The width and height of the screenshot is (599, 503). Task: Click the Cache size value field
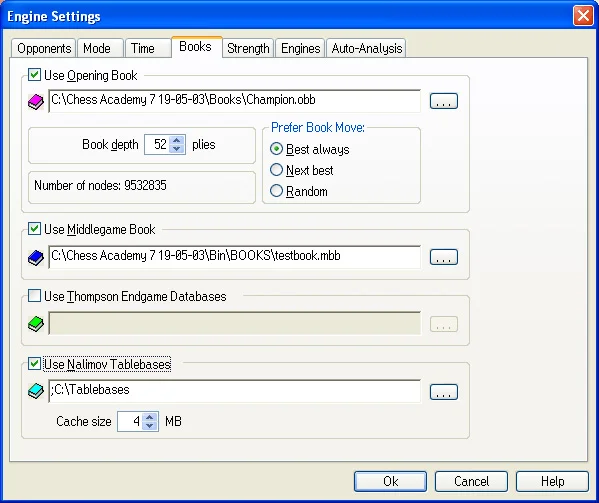(131, 421)
